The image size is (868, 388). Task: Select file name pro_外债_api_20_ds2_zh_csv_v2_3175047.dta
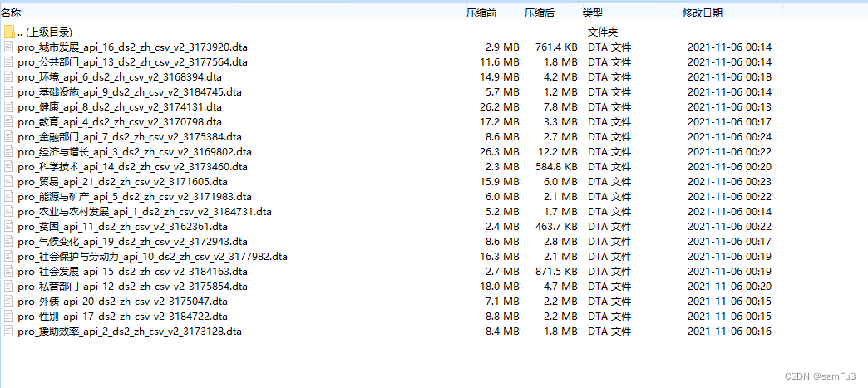125,301
